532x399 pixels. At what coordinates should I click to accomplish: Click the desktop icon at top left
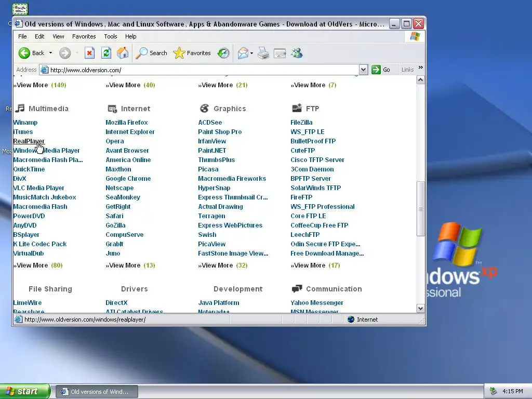(20, 9)
